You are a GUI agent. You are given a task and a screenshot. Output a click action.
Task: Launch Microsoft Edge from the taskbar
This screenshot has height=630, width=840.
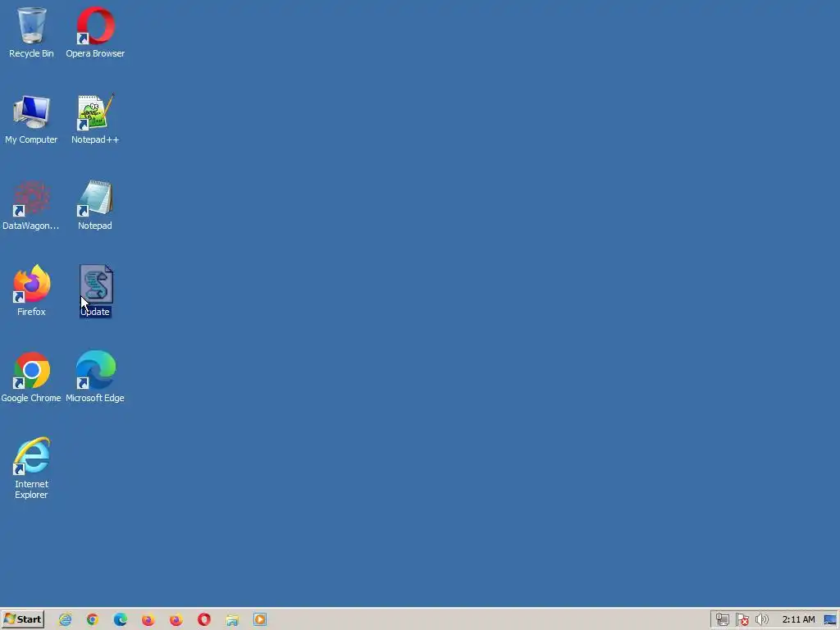(x=121, y=620)
